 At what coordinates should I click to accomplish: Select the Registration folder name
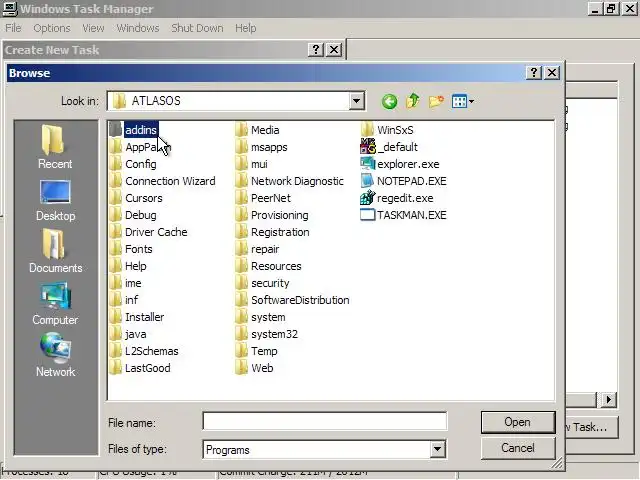click(280, 232)
